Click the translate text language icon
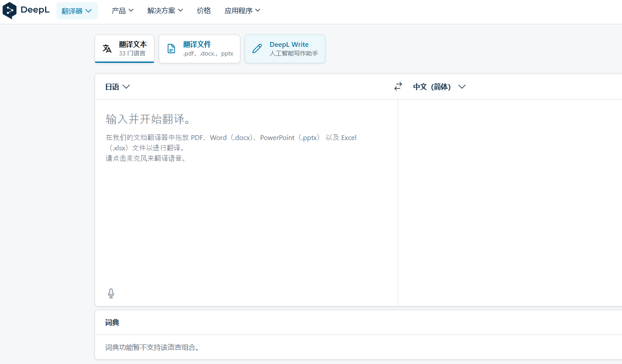622x364 pixels. [x=107, y=49]
